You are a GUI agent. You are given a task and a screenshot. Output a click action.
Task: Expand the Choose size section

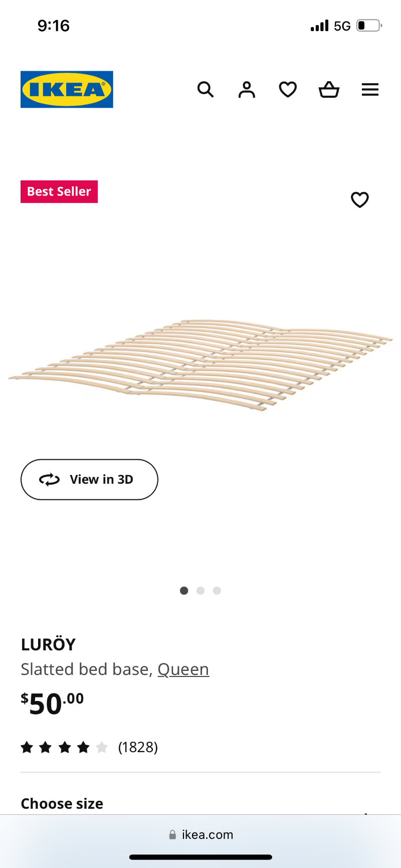point(200,803)
